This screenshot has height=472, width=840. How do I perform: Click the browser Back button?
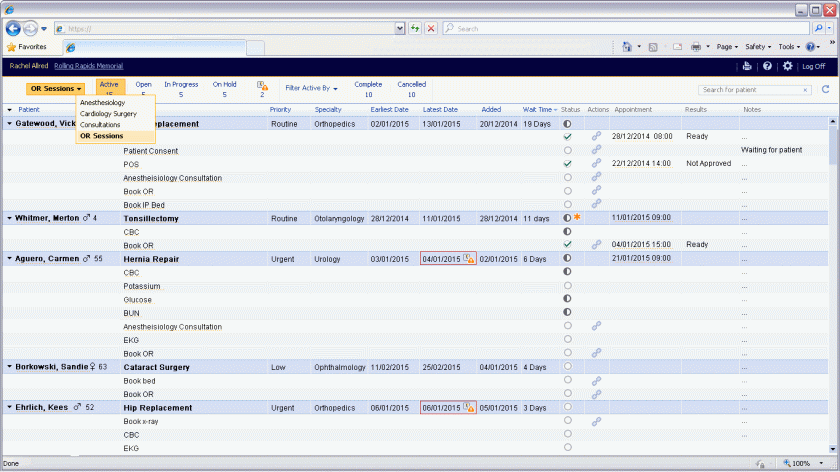[x=13, y=28]
